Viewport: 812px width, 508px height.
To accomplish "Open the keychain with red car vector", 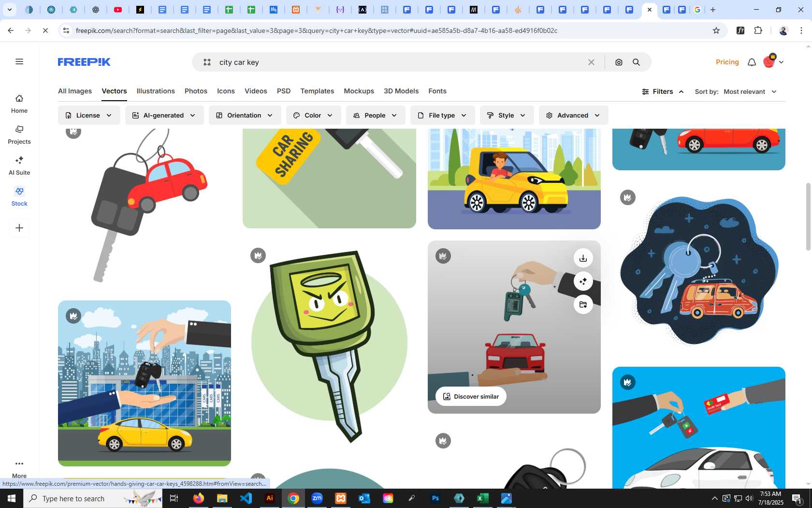I will (x=145, y=206).
